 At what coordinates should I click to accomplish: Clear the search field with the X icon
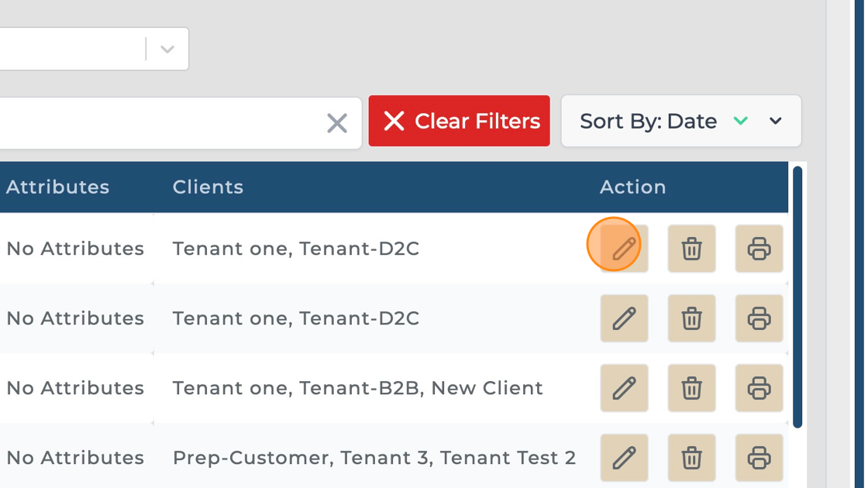coord(337,122)
